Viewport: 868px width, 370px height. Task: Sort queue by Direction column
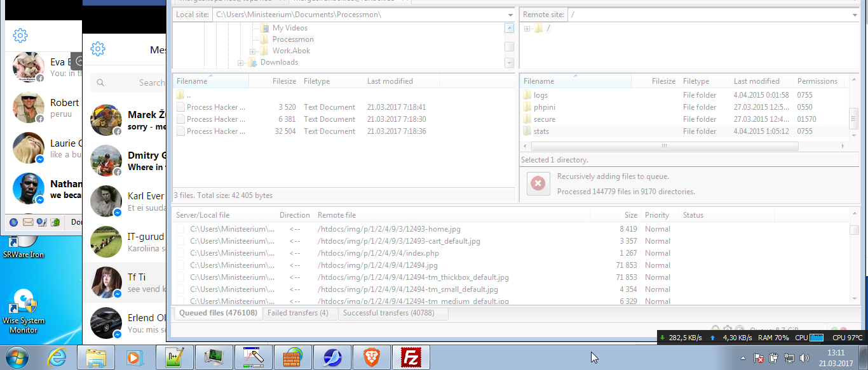pos(295,215)
